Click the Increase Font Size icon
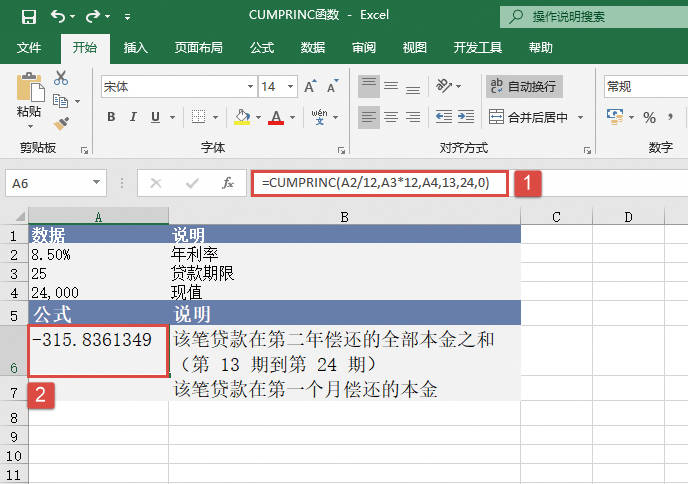Image resolution: width=688 pixels, height=484 pixels. [311, 87]
